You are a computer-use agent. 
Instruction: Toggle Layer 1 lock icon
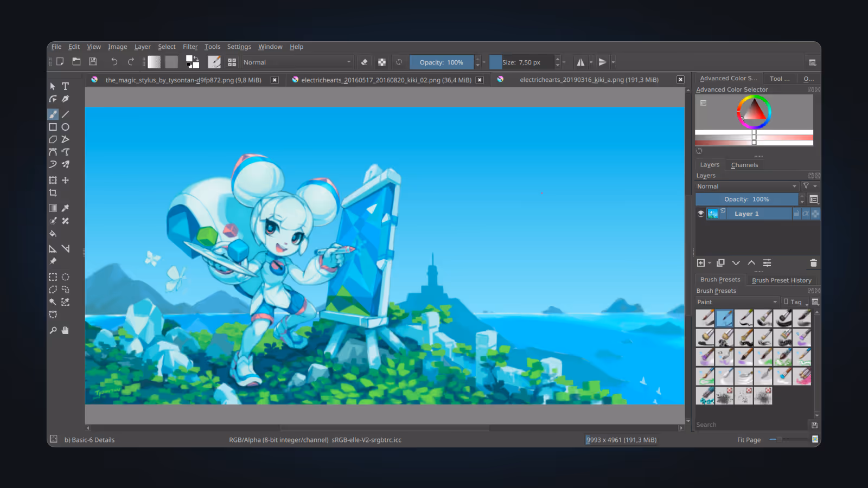(x=796, y=214)
